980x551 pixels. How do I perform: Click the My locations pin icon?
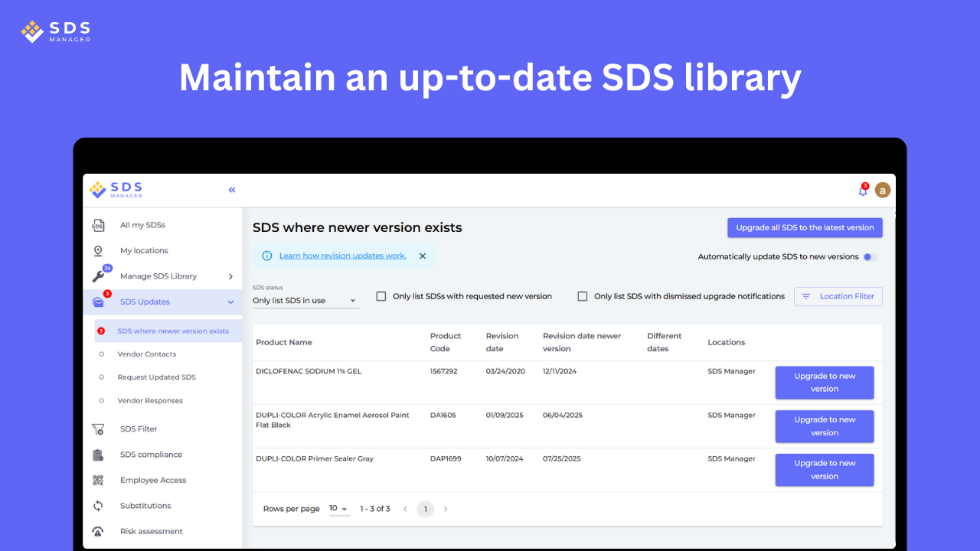tap(98, 251)
